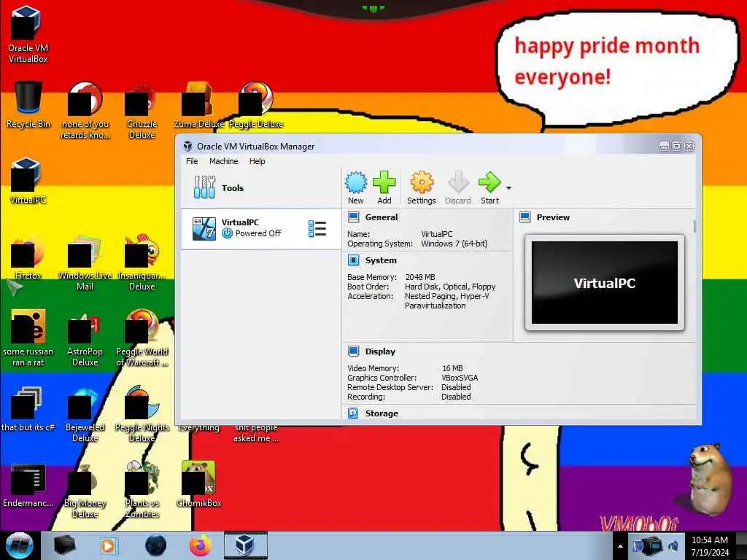
Task: Open the Help menu in VirtualBox Manager
Action: click(257, 161)
